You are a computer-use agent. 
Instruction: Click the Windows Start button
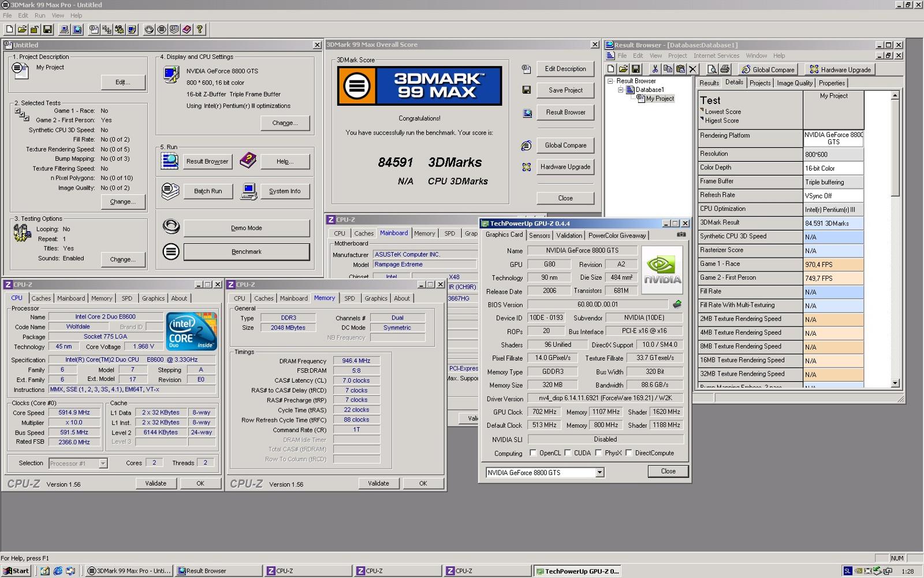coord(16,570)
